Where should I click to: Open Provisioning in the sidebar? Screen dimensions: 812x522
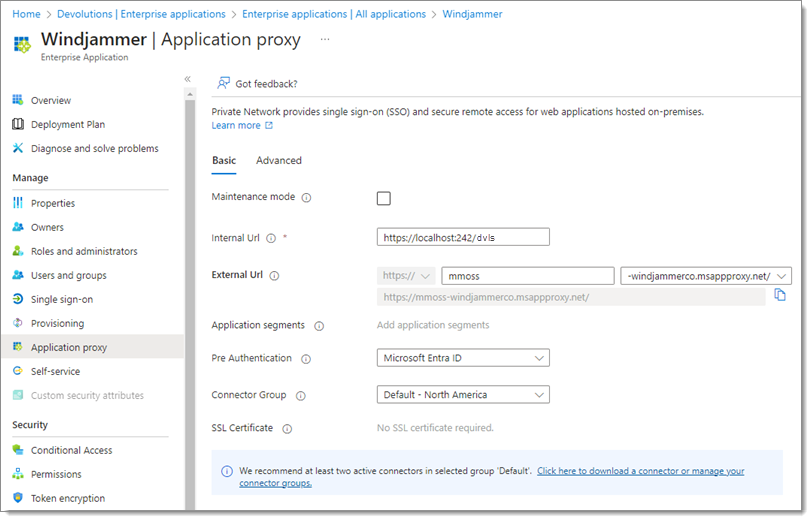click(x=57, y=323)
